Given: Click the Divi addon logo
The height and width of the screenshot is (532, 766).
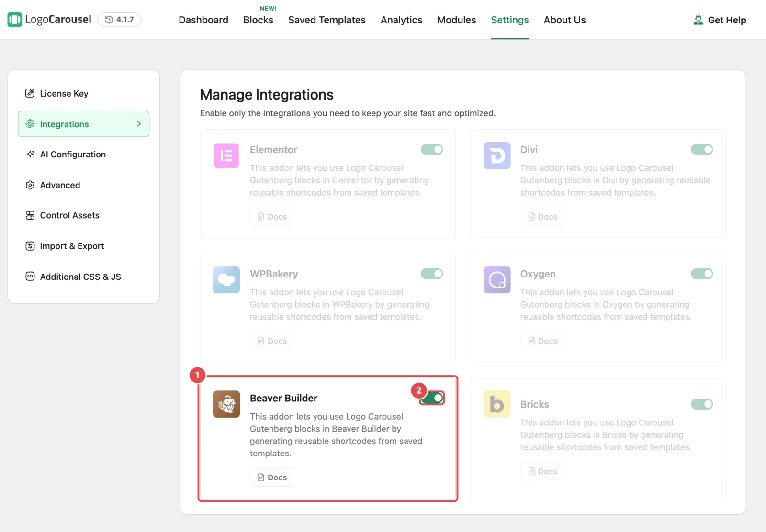Looking at the screenshot, I should 497,155.
